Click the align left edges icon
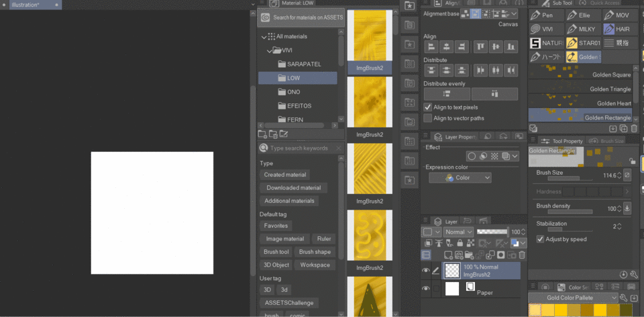 point(431,47)
